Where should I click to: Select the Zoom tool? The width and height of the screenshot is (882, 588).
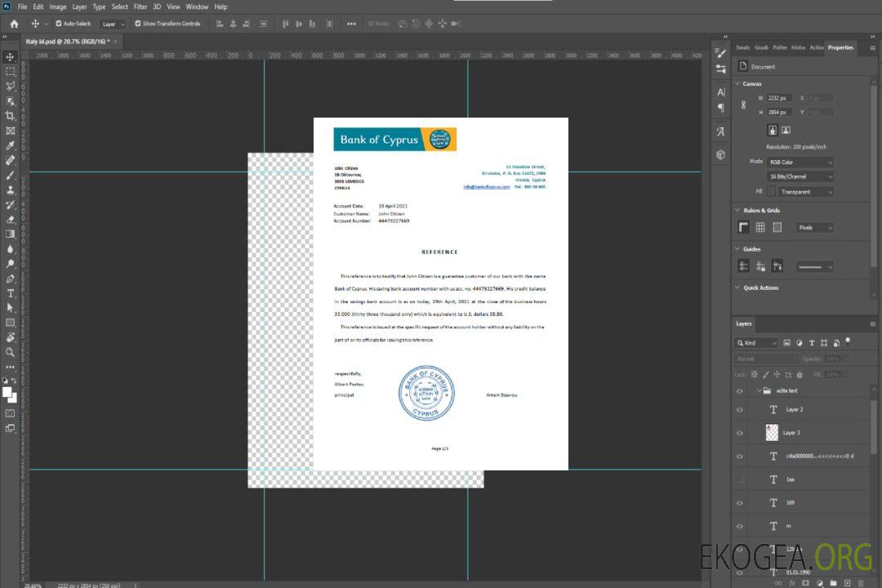point(10,352)
